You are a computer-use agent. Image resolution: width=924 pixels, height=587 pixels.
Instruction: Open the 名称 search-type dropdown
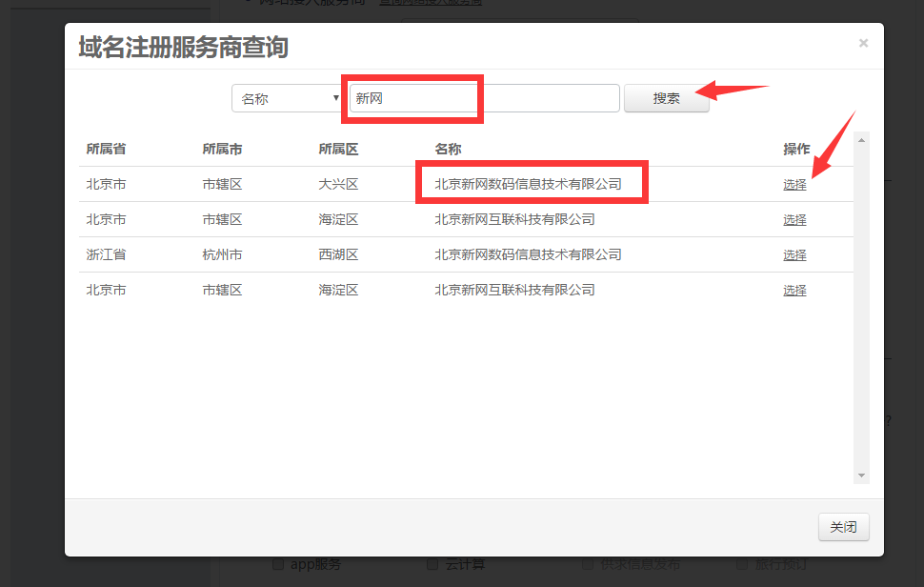[x=287, y=98]
